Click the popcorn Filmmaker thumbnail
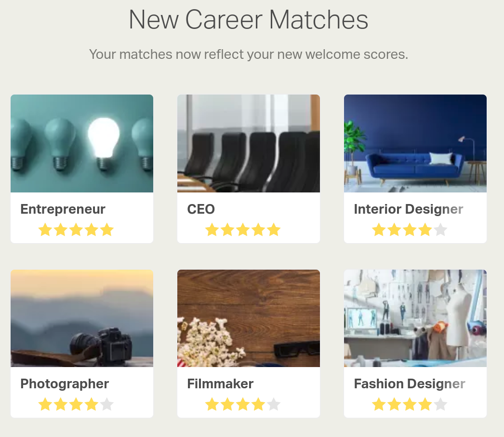This screenshot has height=437, width=504. 248,318
